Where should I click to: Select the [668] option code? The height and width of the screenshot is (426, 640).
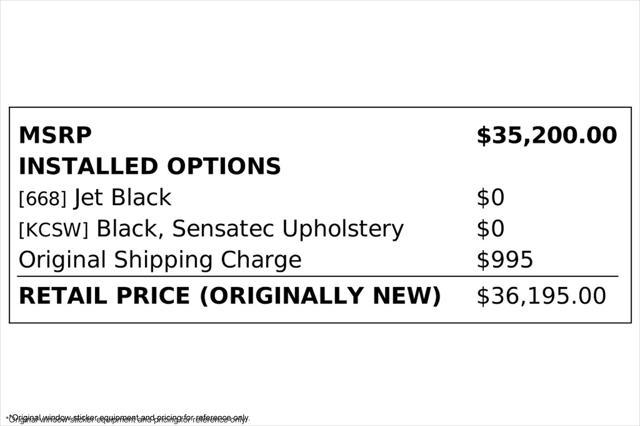tap(42, 199)
